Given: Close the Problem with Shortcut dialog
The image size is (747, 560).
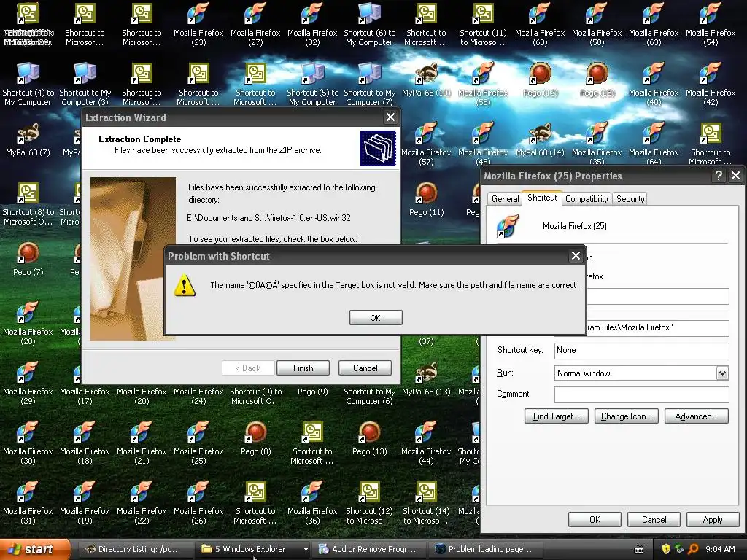Looking at the screenshot, I should [x=576, y=256].
